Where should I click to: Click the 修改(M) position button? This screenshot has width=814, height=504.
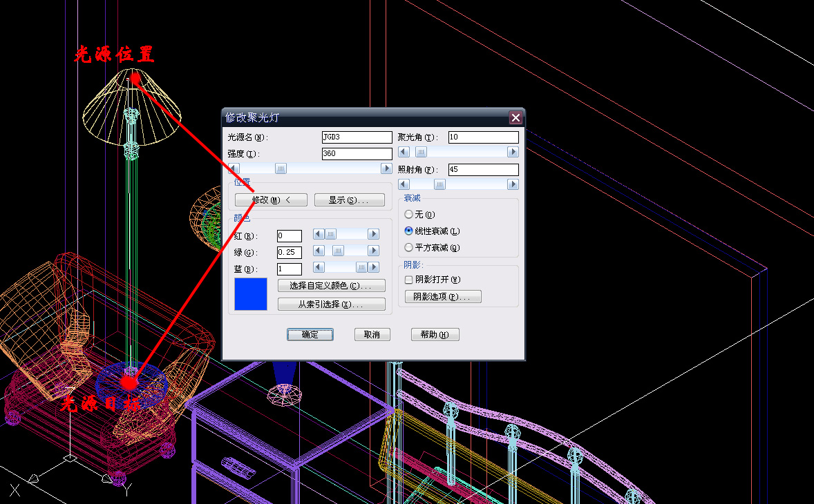tap(271, 200)
